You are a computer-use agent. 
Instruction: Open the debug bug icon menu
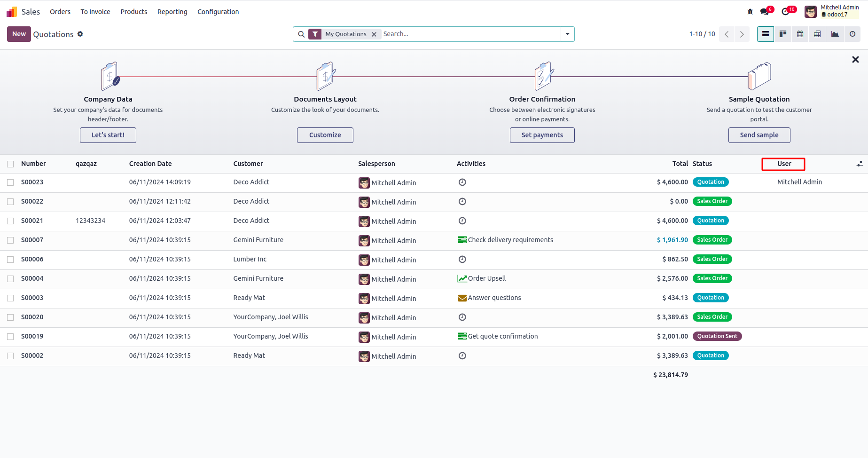(x=750, y=12)
